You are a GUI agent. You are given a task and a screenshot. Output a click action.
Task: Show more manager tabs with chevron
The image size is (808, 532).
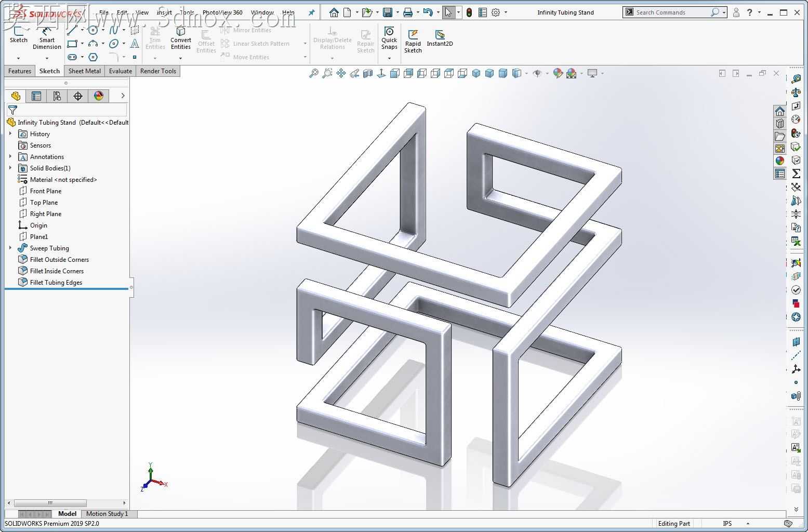[x=123, y=96]
